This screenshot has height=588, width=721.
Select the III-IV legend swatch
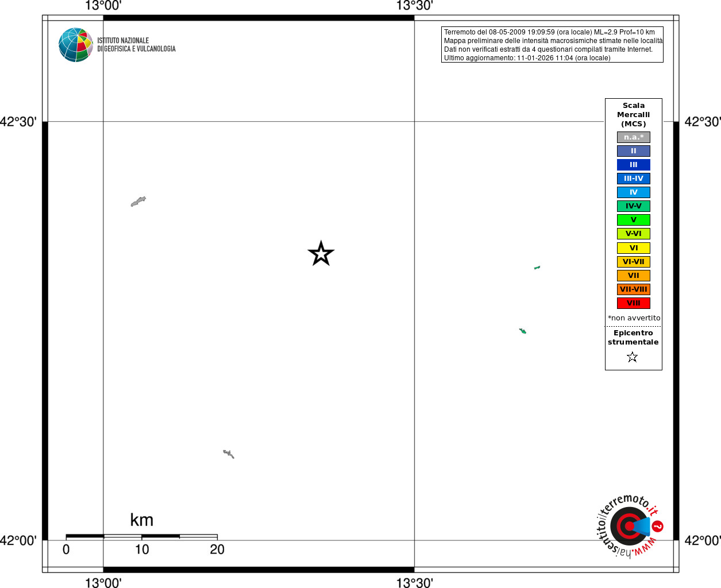click(634, 179)
